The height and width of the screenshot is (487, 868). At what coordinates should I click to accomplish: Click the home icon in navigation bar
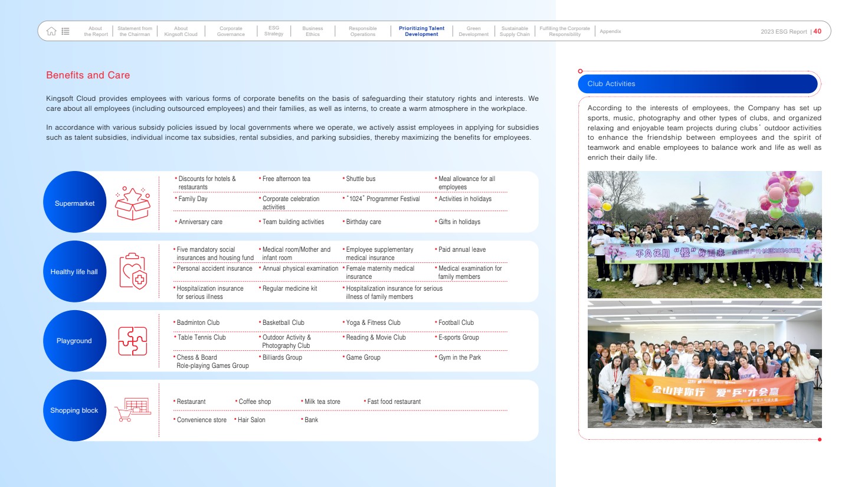click(51, 31)
